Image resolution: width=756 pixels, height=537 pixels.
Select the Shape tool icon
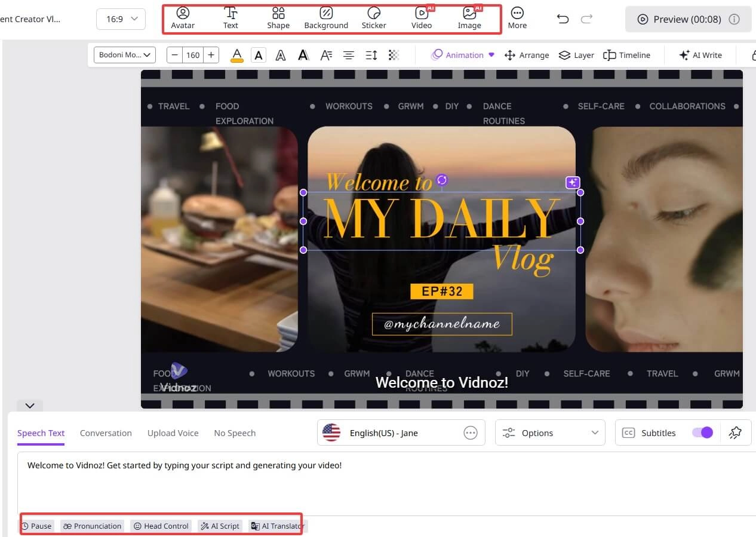[x=278, y=18]
